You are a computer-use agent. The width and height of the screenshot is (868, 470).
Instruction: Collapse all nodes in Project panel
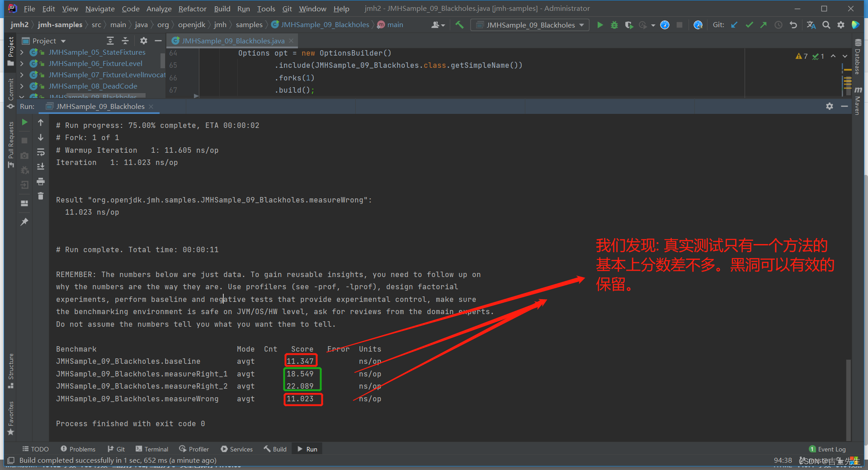tap(125, 41)
